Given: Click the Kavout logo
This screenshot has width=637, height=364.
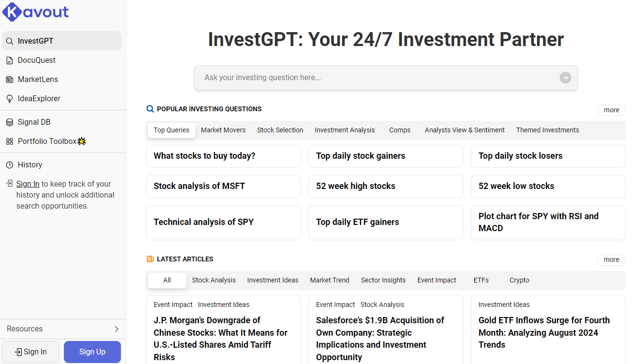Looking at the screenshot, I should tap(35, 12).
